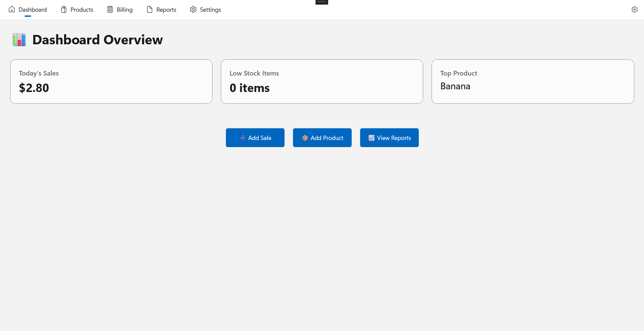The height and width of the screenshot is (331, 644).
Task: Switch to the Products tab
Action: point(77,9)
